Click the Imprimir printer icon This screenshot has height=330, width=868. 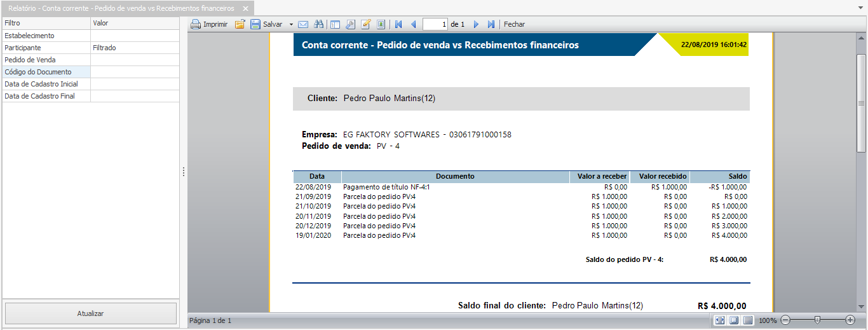[x=196, y=24]
